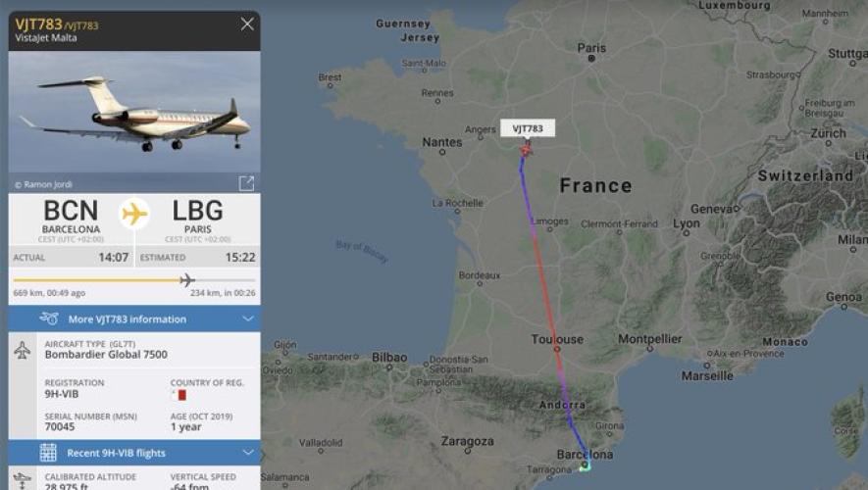This screenshot has height=490, width=868.
Task: Click registration 9H-VIB value
Action: point(62,394)
